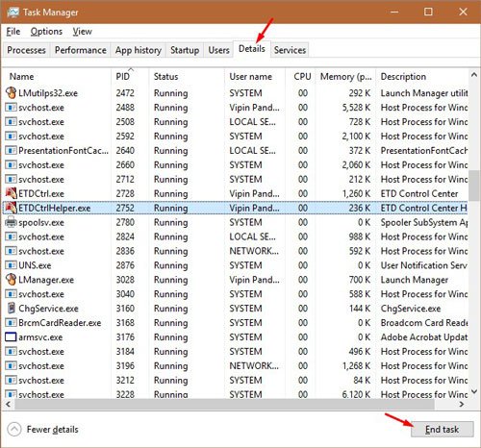Open the Options menu

46,32
